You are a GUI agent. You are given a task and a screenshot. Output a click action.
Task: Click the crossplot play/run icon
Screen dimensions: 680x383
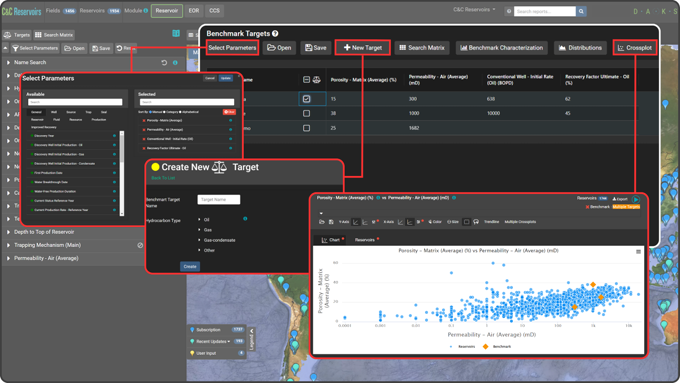[636, 199]
